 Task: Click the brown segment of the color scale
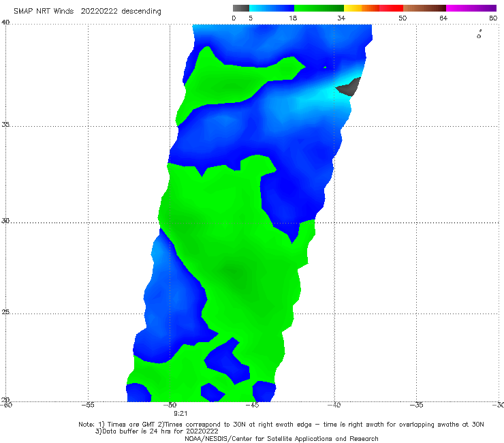pos(424,8)
